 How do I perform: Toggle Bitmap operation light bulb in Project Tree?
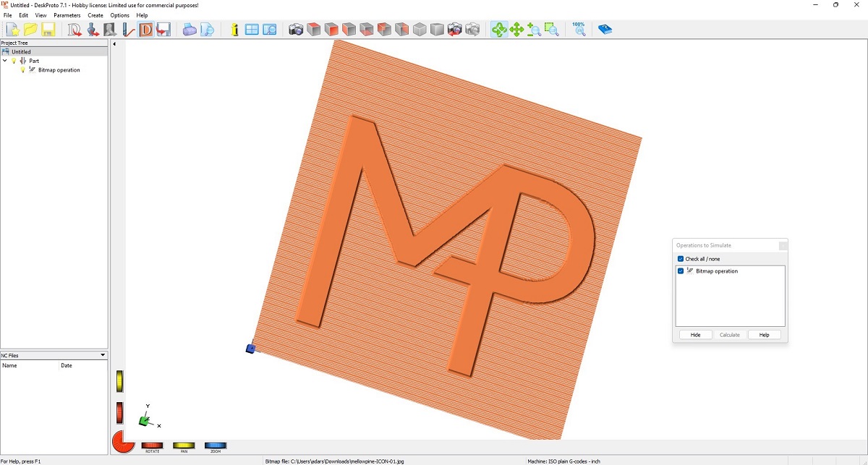pos(22,70)
